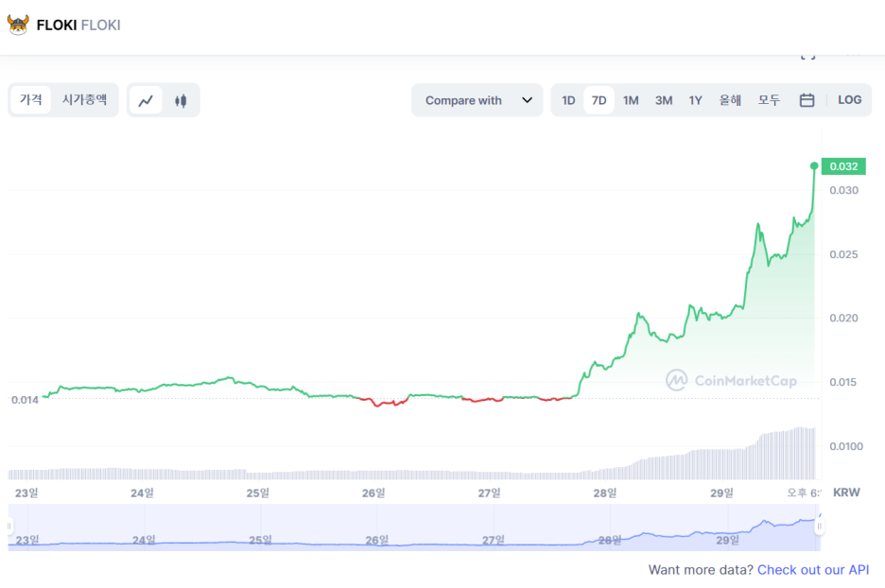The height and width of the screenshot is (588, 885).
Task: Click the 28일 x-axis date label
Action: point(605,493)
